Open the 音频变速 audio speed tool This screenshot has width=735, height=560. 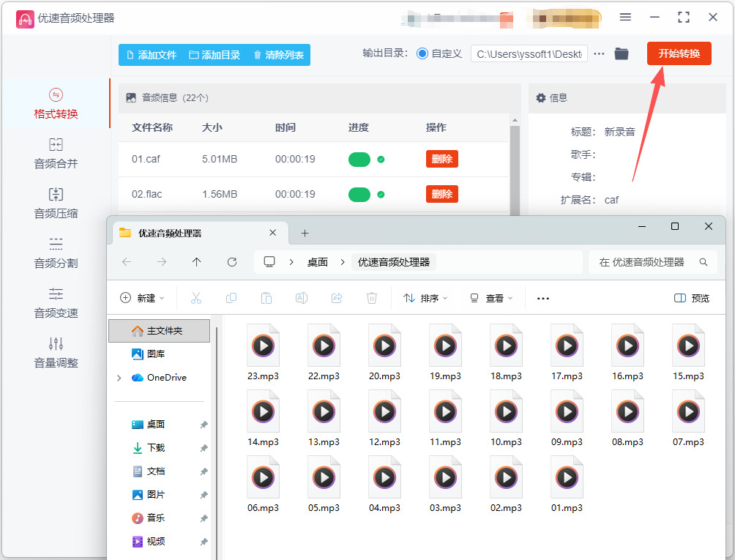pos(56,303)
